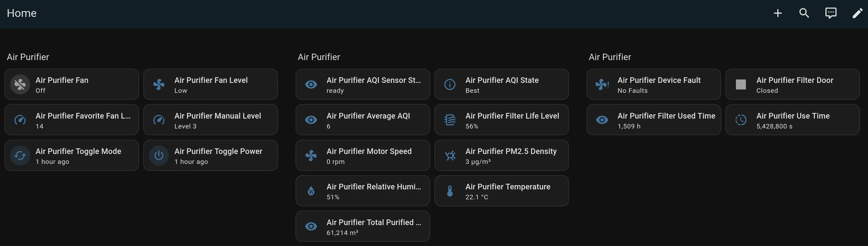Click the pencil edit dashboard icon

click(857, 13)
